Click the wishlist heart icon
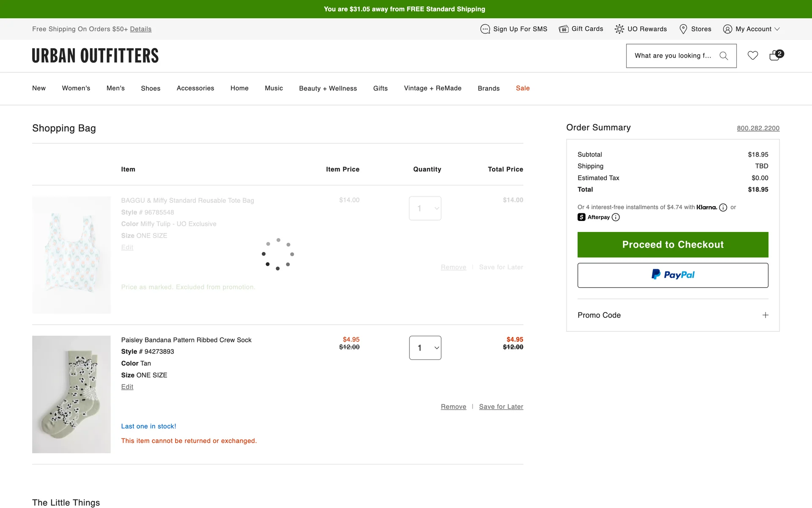 point(752,55)
